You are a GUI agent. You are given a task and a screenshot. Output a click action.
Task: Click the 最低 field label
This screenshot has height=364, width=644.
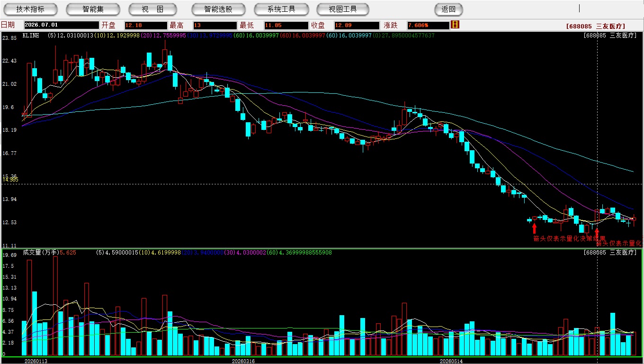[x=247, y=25]
